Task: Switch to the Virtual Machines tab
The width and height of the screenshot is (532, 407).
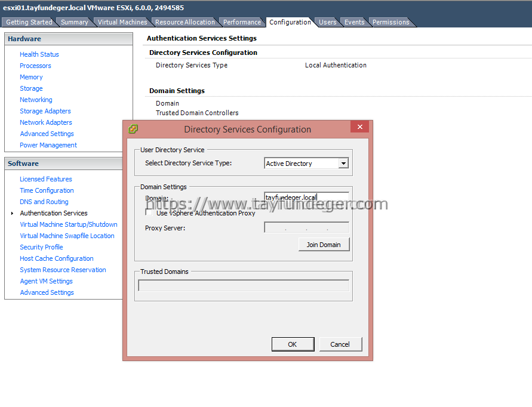Action: 122,22
